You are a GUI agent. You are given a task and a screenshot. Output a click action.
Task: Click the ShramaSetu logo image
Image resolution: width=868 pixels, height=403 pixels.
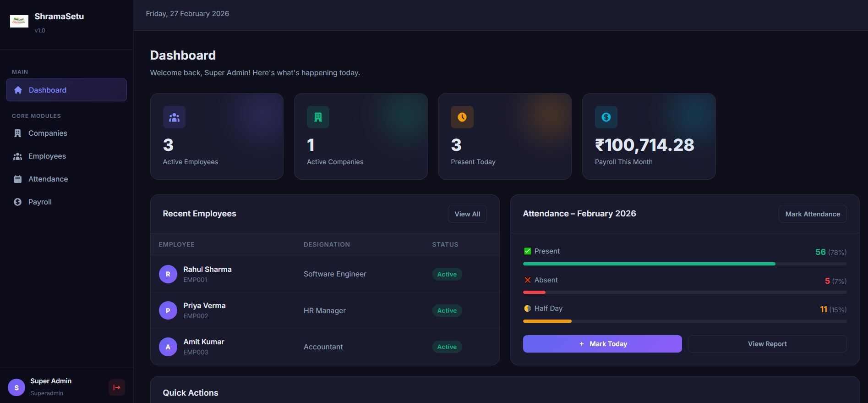coord(19,21)
